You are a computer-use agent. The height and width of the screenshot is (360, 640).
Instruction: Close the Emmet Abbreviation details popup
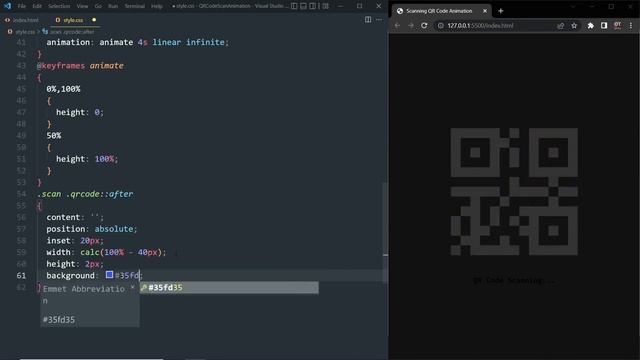[x=132, y=288]
